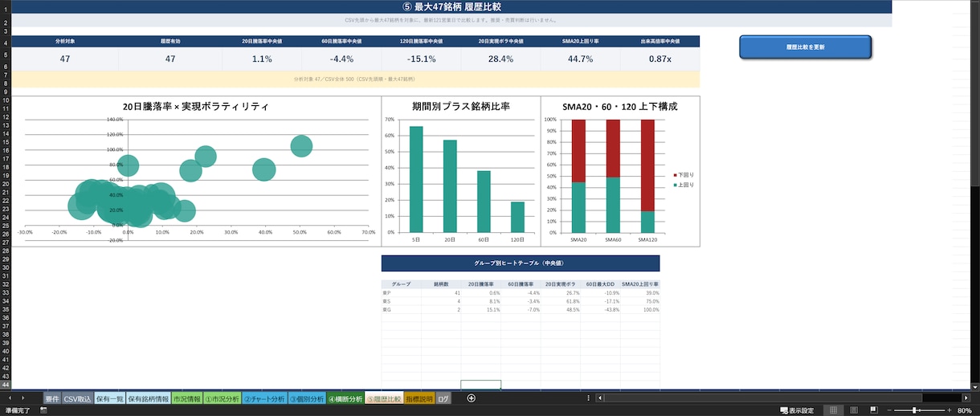
Task: Open the ④横断分析 sheet tab
Action: tap(345, 398)
